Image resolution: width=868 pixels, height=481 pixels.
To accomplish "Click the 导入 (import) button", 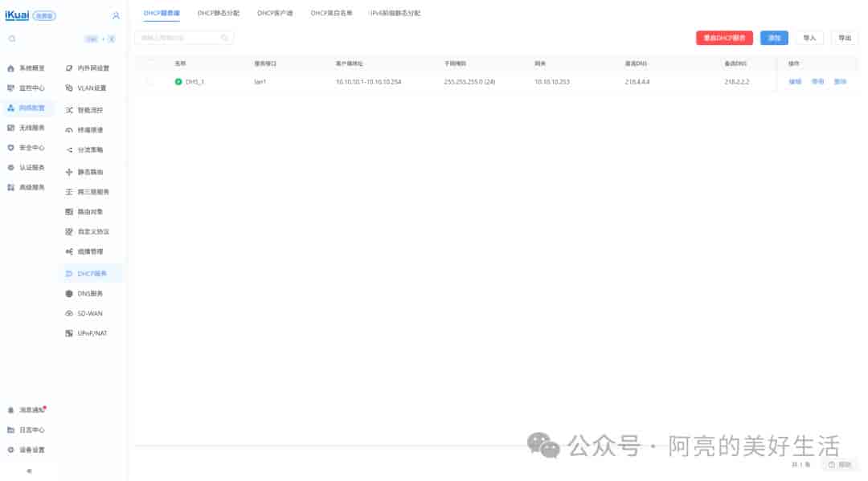I will pos(809,38).
